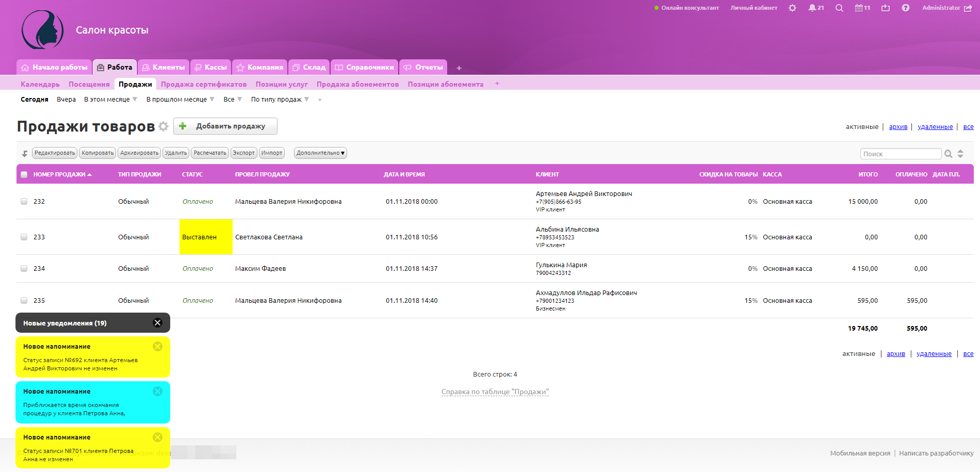Image resolution: width=980 pixels, height=472 pixels.
Task: Click the Поиск input field
Action: coord(901,154)
